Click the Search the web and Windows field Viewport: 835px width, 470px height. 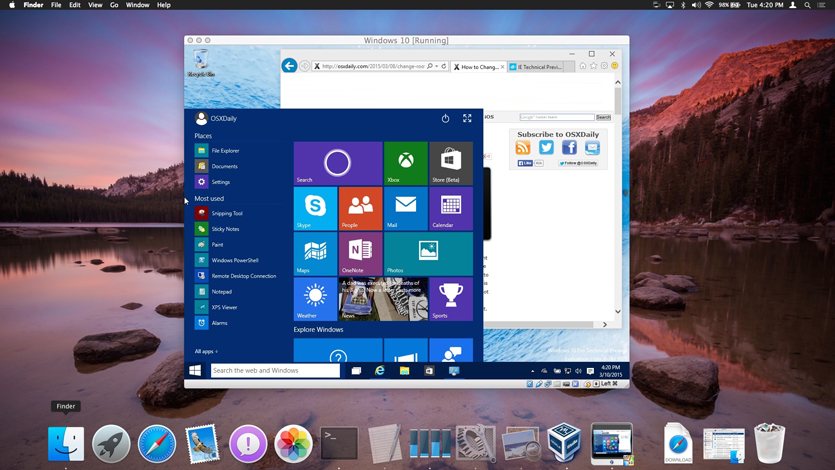(x=275, y=370)
